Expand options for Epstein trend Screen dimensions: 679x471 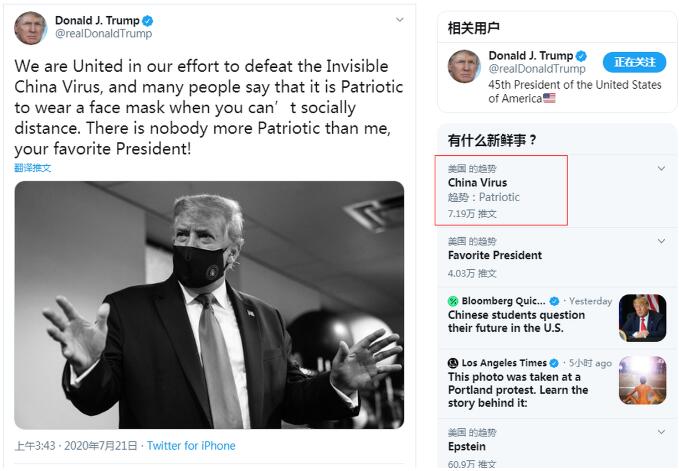click(x=661, y=432)
